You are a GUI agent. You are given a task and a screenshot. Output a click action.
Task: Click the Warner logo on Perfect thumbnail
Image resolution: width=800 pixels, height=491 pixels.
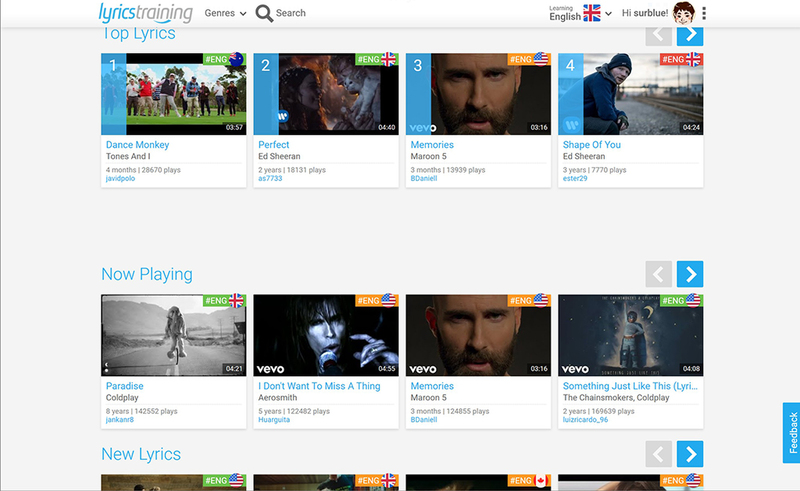[282, 116]
